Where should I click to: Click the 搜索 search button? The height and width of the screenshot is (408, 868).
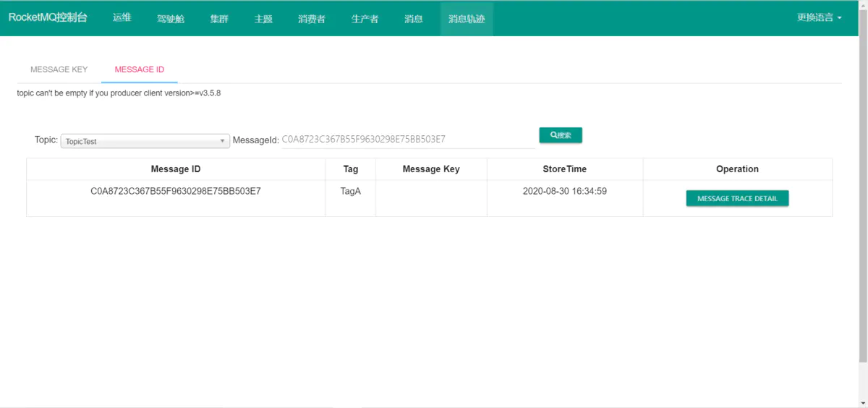561,135
